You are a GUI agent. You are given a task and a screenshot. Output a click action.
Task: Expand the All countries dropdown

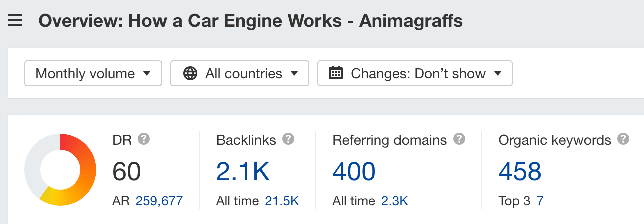[239, 74]
